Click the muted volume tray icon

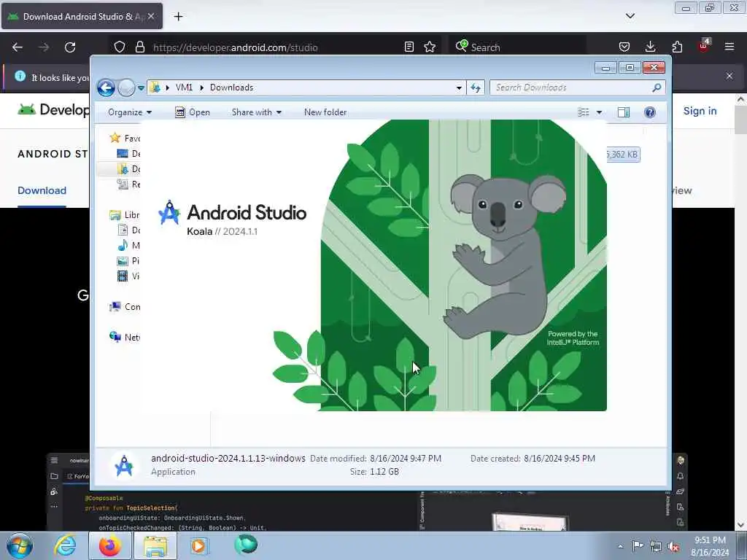[673, 546]
